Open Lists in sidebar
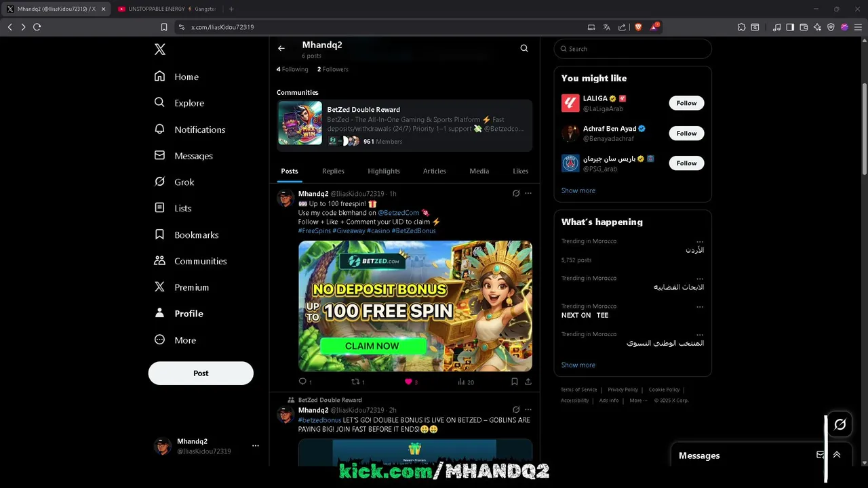Image resolution: width=868 pixels, height=488 pixels. pyautogui.click(x=173, y=208)
